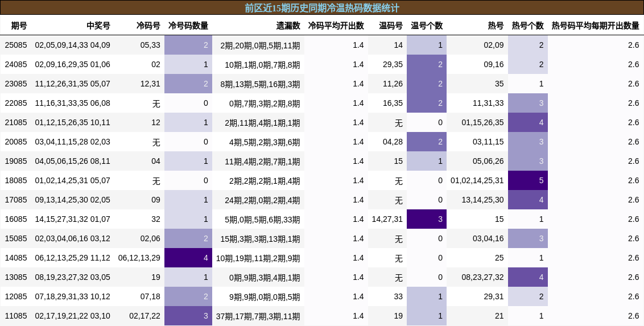Image resolution: width=644 pixels, height=326 pixels.
Task: Select issue number 13085
Action: (16, 277)
